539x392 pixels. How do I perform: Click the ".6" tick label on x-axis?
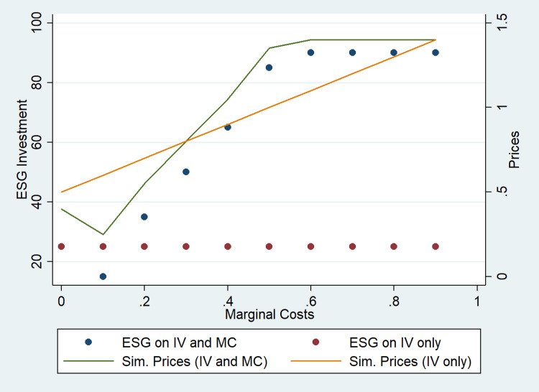pos(310,301)
